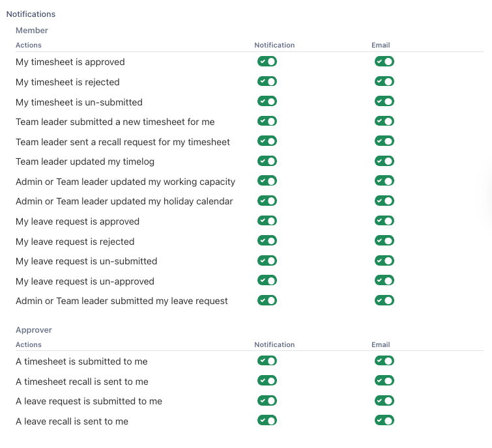
Task: Toggle email for My timesheet is rejected
Action: (384, 81)
